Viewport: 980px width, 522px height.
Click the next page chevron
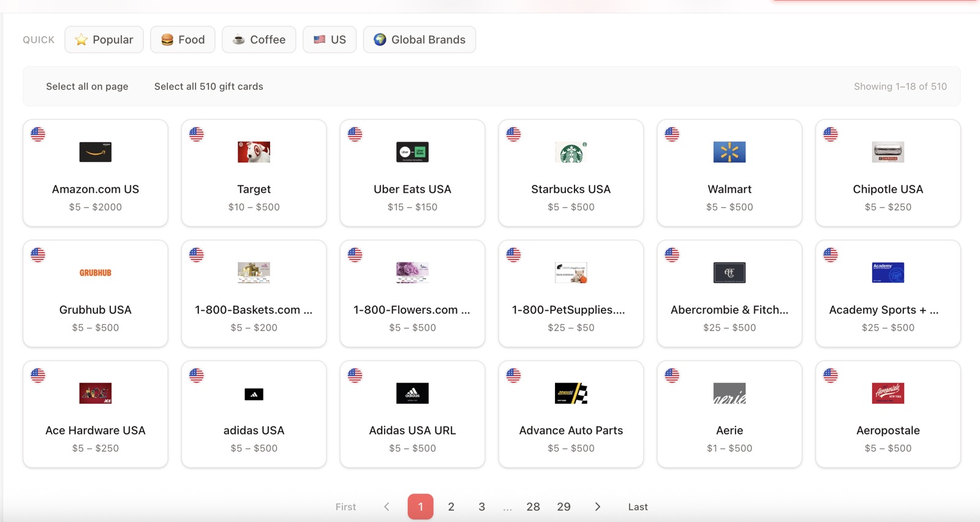pyautogui.click(x=598, y=507)
